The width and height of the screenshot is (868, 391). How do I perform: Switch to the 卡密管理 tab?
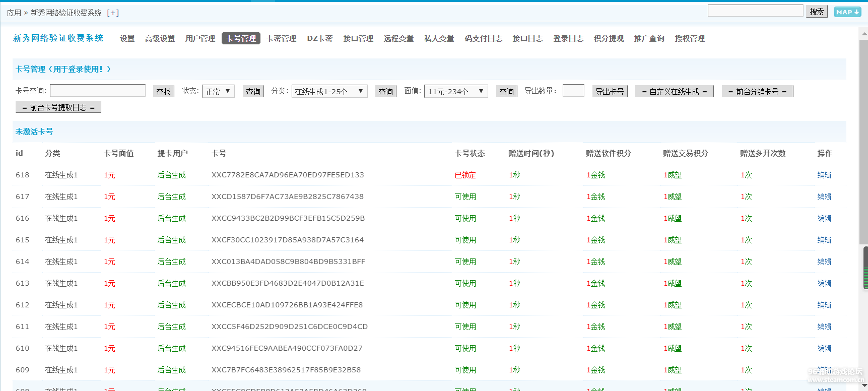[281, 38]
